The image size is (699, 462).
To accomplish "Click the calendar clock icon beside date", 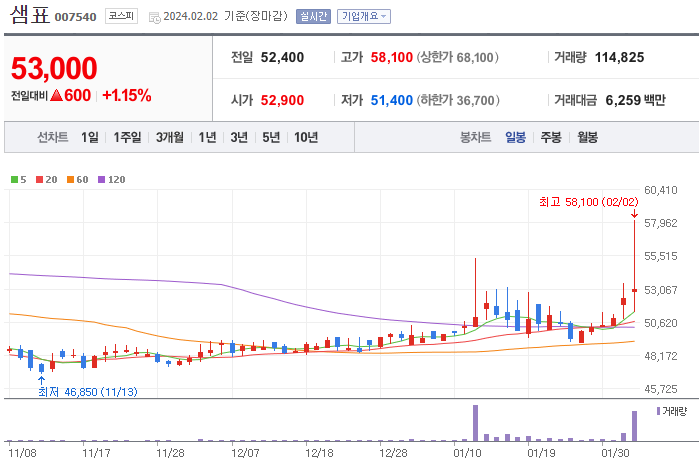I will (155, 17).
